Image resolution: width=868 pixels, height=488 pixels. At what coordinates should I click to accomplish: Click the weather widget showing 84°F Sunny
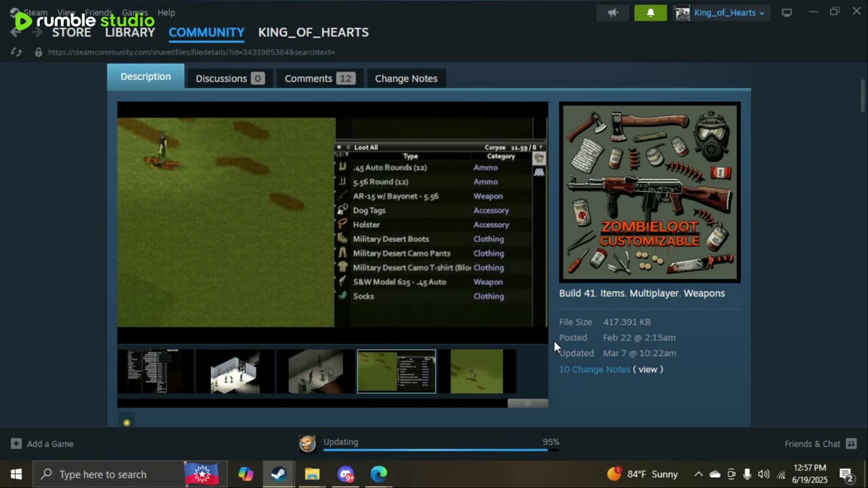tap(642, 474)
